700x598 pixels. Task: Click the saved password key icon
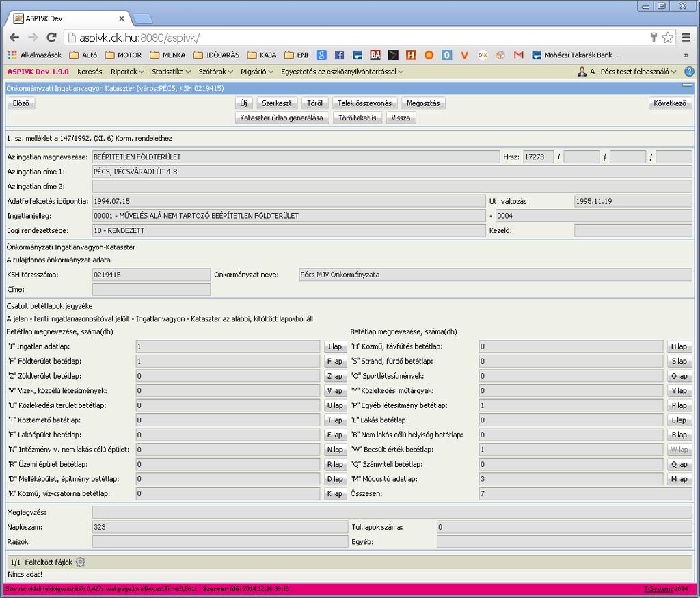(654, 38)
